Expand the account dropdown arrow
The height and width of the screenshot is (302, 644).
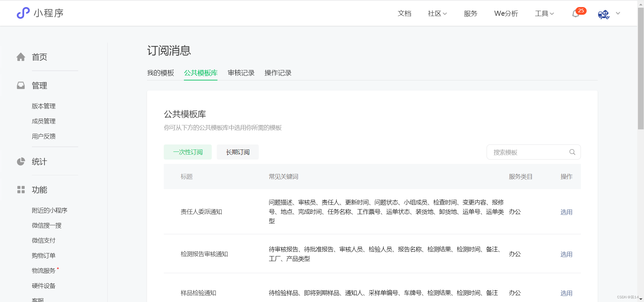pyautogui.click(x=618, y=13)
